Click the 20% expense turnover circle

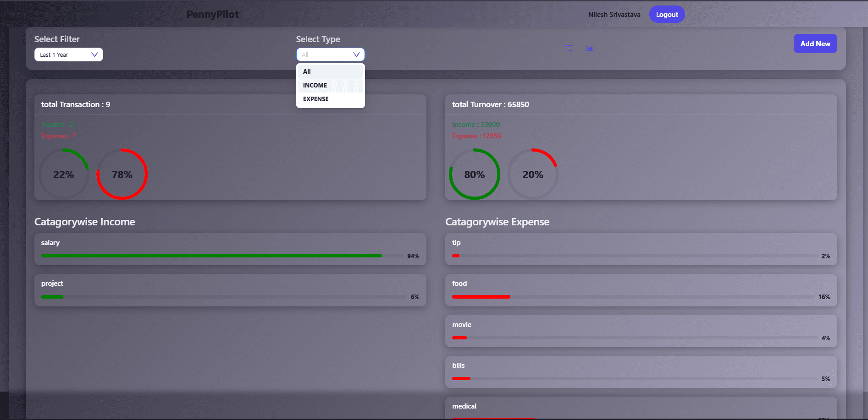(533, 175)
